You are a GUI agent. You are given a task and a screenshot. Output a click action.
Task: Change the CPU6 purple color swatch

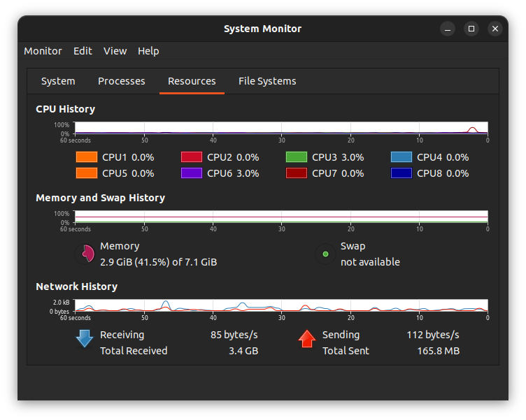click(191, 173)
